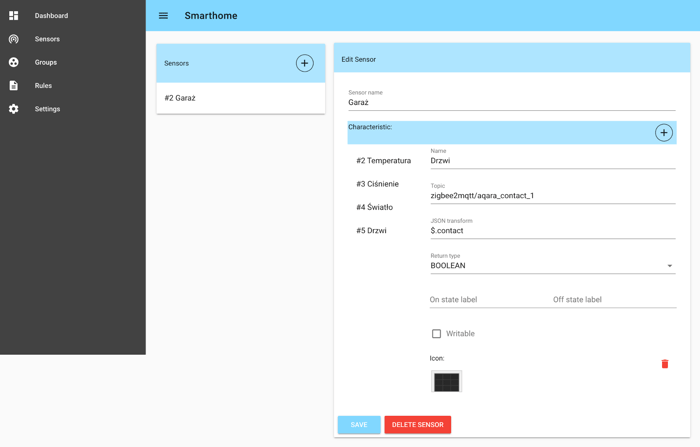Add a new sensor with plus button
Viewport: 700px width, 447px height.
pyautogui.click(x=304, y=63)
